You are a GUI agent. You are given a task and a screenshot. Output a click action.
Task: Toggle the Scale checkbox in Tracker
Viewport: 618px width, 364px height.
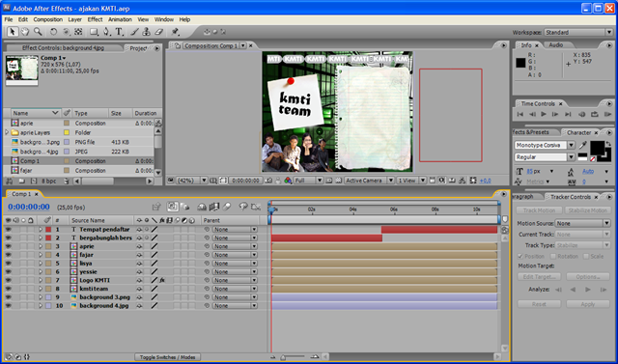(x=586, y=257)
